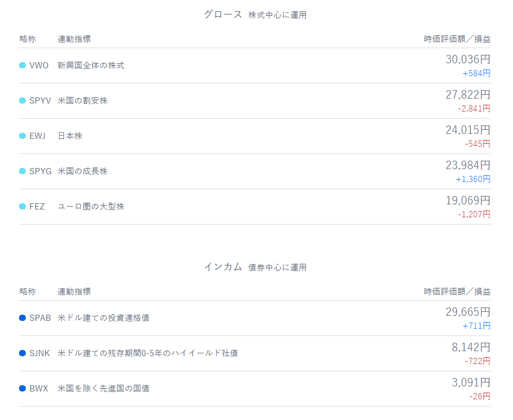
Task: Click the light blue dot beside VWO
Action: pyautogui.click(x=22, y=66)
